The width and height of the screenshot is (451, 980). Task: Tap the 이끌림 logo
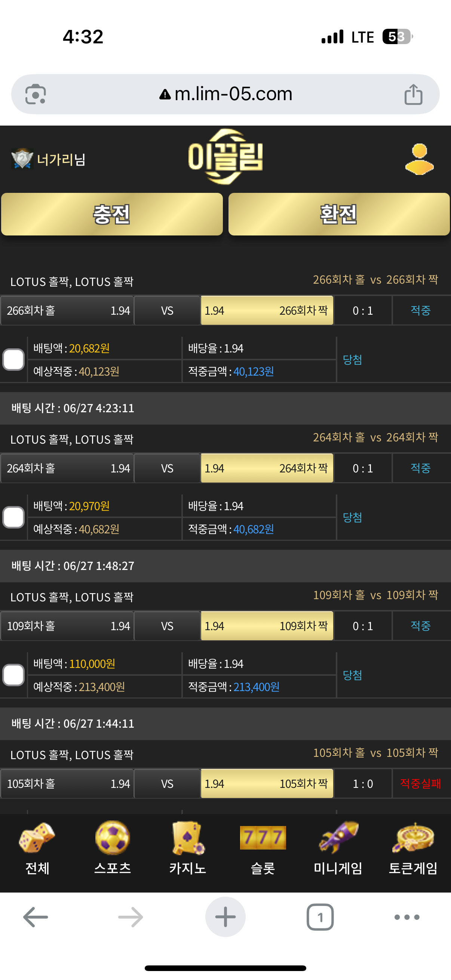pos(226,157)
